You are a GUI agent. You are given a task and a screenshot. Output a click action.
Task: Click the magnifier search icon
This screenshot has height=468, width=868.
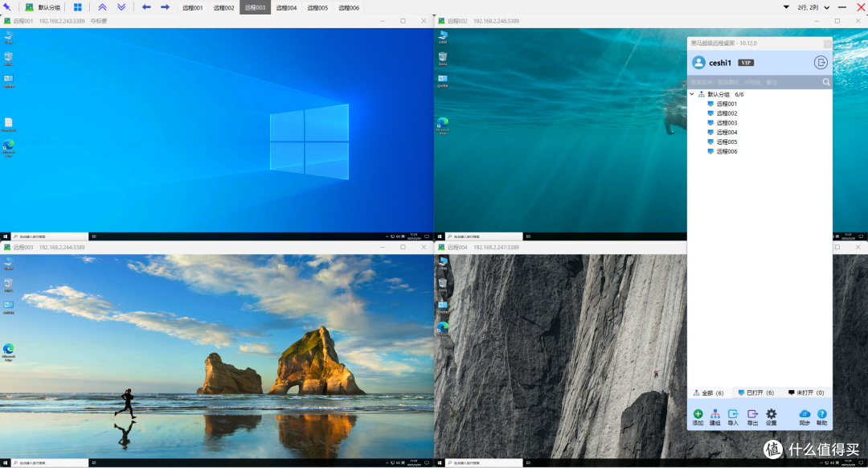point(826,82)
